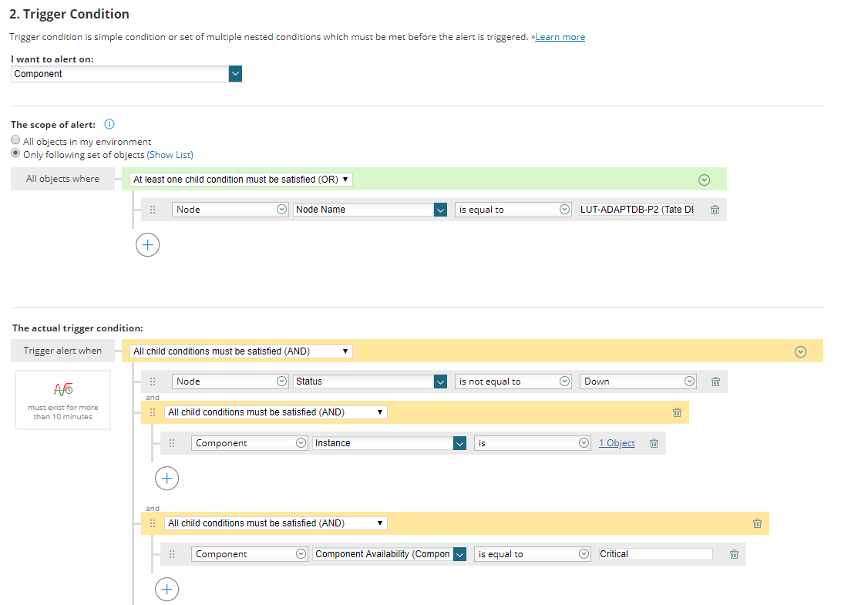
Task: Delete the Node Status condition row
Action: 715,381
